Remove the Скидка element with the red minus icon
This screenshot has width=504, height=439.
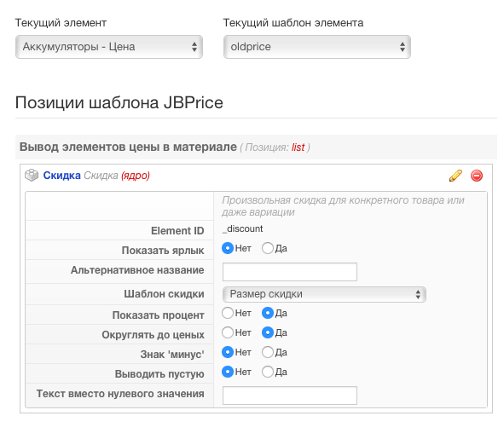pos(477,176)
